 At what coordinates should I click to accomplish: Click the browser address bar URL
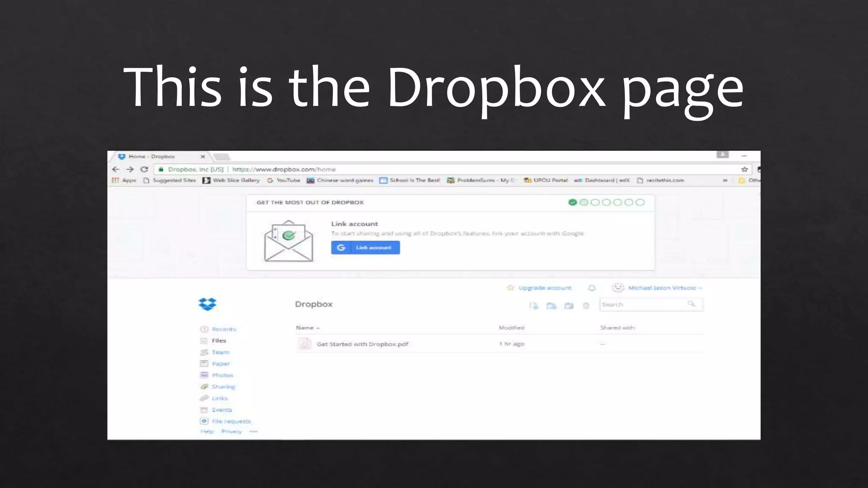coord(284,169)
